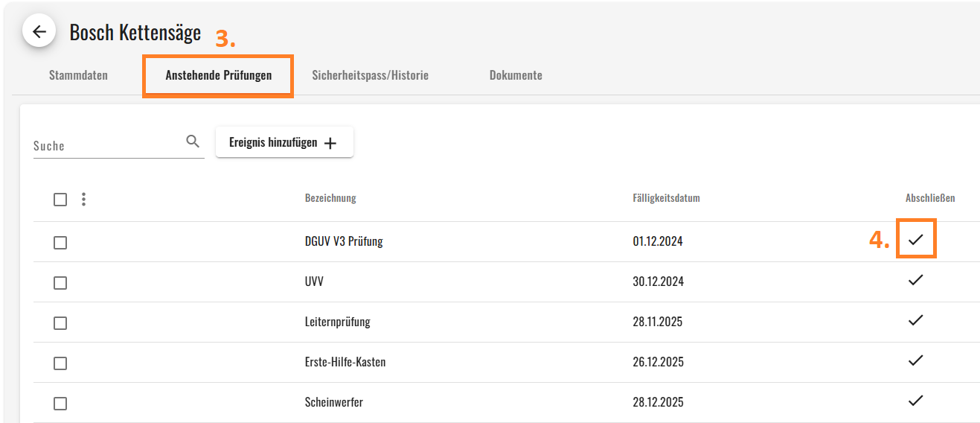Click the Abschließen column header

(930, 198)
